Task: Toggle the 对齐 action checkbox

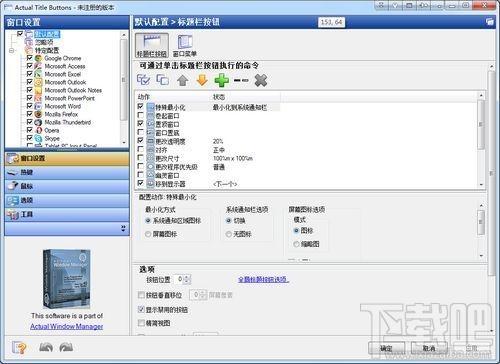Action: [140, 149]
